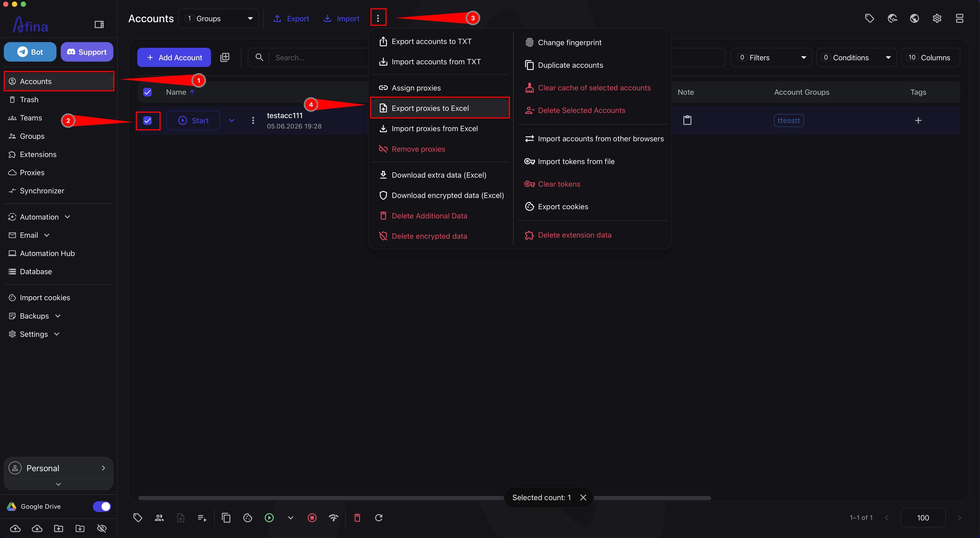Open the three-dot menu next to Import

click(x=378, y=18)
